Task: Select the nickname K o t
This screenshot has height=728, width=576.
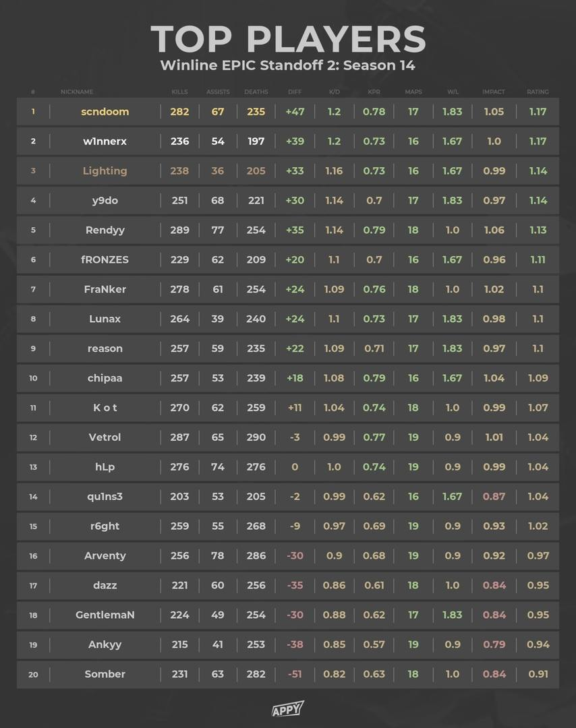Action: [105, 408]
